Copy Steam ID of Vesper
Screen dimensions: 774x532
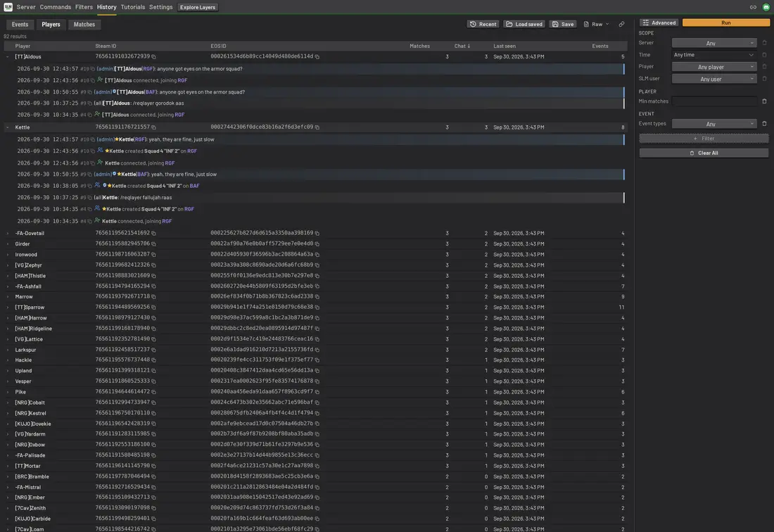(153, 381)
